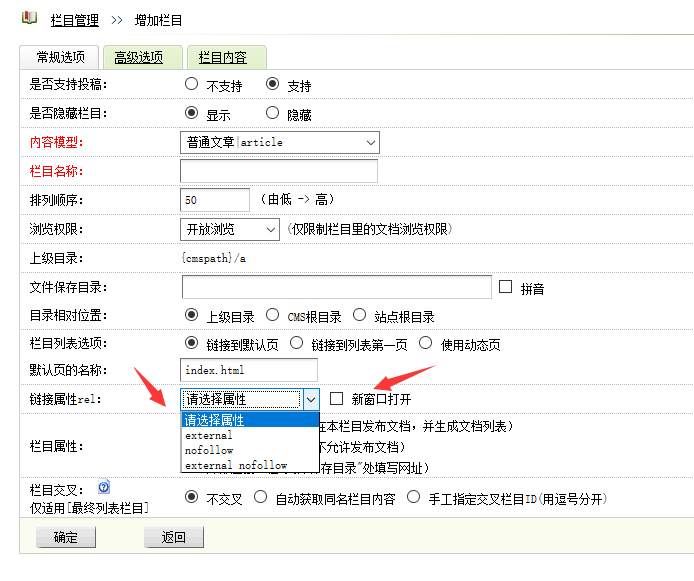Open the 内容模型 dropdown
The height and width of the screenshot is (581, 694).
(279, 142)
